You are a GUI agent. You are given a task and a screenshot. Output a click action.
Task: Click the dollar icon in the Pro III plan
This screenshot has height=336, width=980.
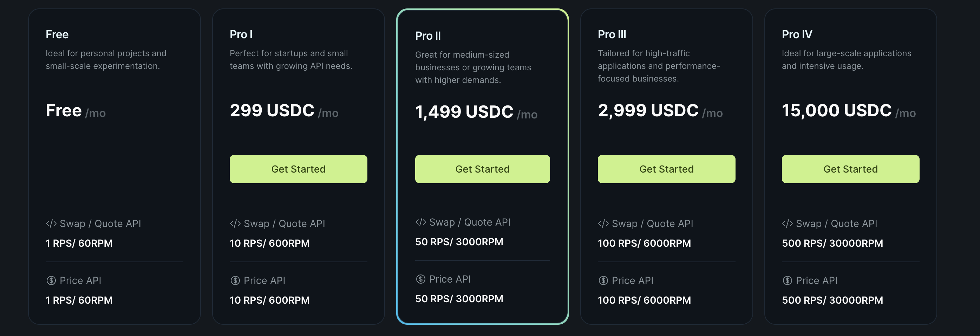click(x=603, y=280)
